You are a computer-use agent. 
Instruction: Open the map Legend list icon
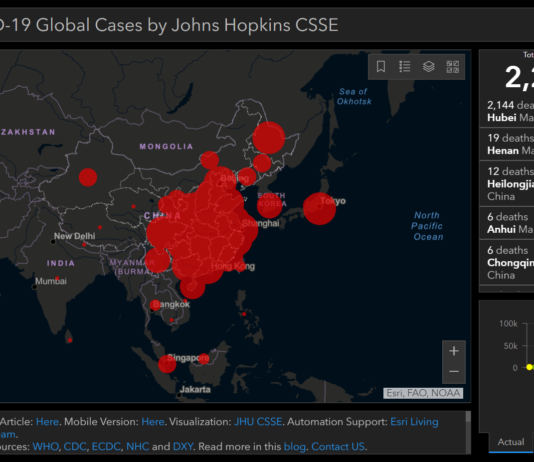(x=405, y=66)
